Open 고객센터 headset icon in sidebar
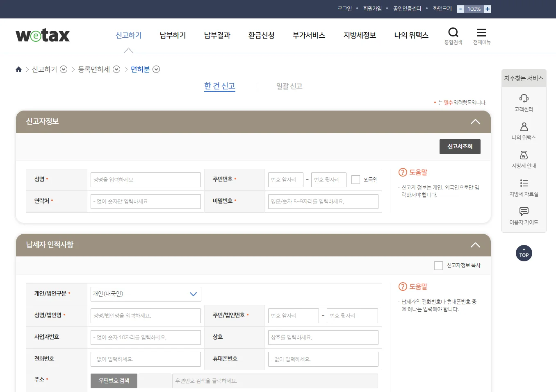The height and width of the screenshot is (392, 556). tap(524, 98)
